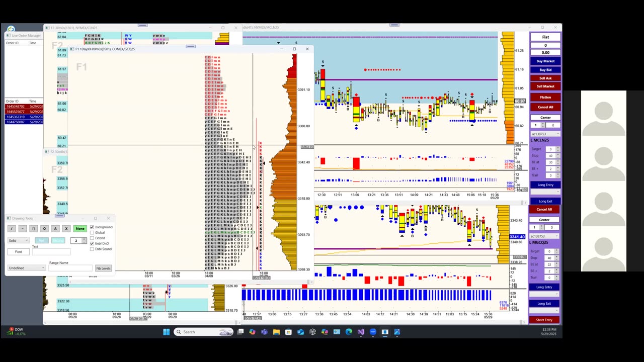Screen dimensions: 644x362
Task: Click the MCLN25 Trail value stepper
Action: click(x=554, y=175)
